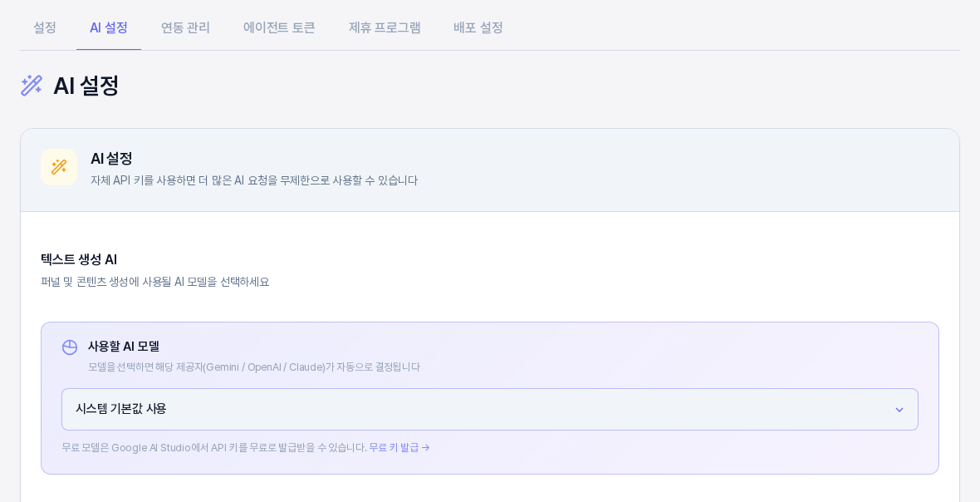Go to the 에이전트 토큰 tab

(x=279, y=27)
